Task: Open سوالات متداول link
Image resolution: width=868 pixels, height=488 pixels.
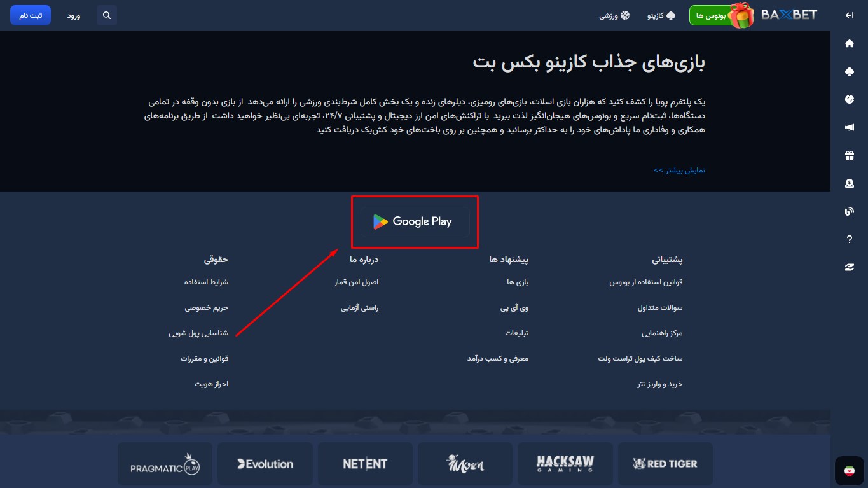Action: point(660,307)
